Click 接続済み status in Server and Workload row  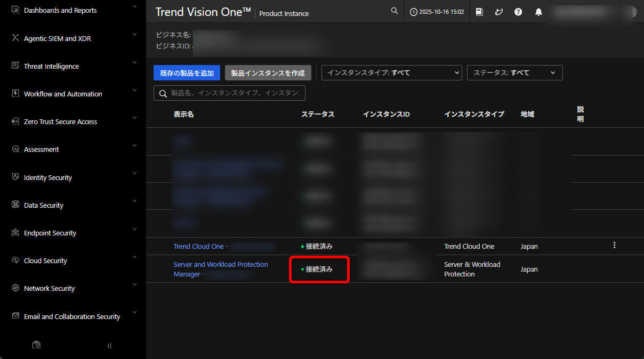pos(317,269)
